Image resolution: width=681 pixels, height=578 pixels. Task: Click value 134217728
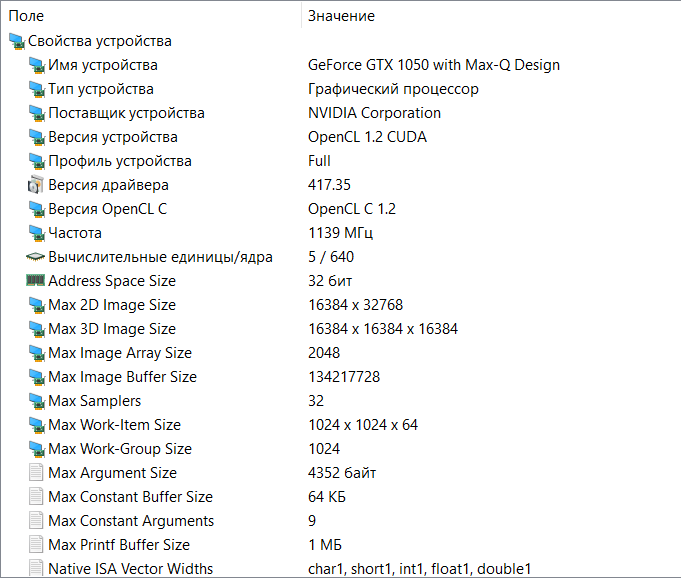point(344,377)
